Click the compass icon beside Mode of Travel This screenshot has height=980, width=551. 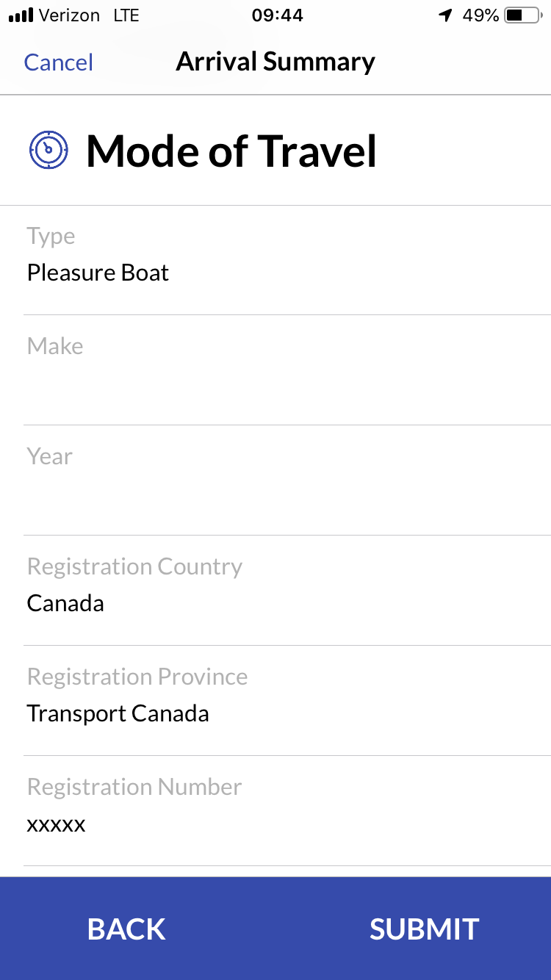click(x=48, y=150)
